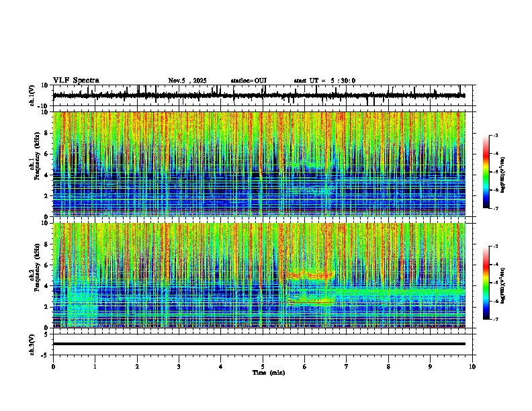Click the "Time (min)" axis title
This screenshot has width=532, height=411.
click(269, 373)
